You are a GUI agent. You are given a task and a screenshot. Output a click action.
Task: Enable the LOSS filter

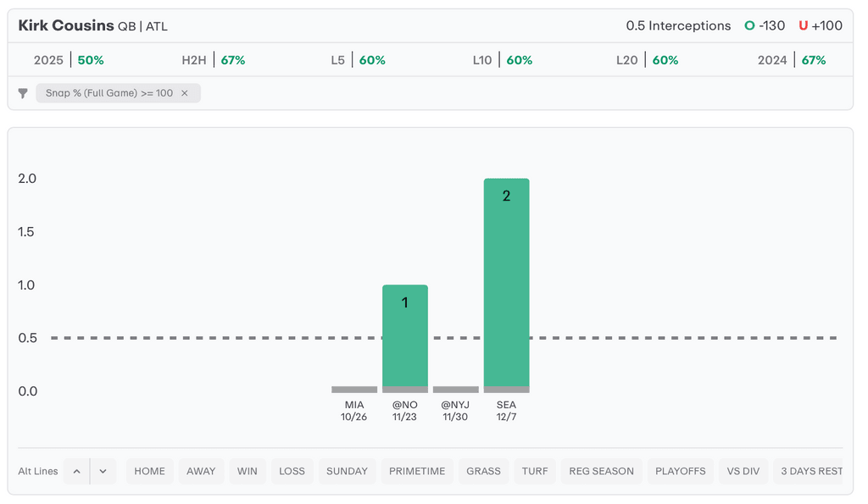pyautogui.click(x=292, y=471)
